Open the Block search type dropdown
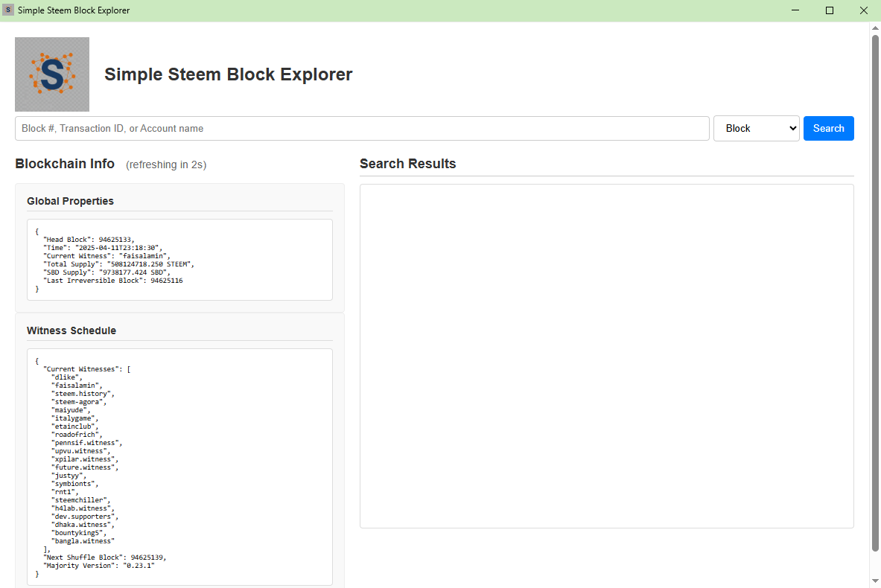The image size is (881, 588). (757, 129)
